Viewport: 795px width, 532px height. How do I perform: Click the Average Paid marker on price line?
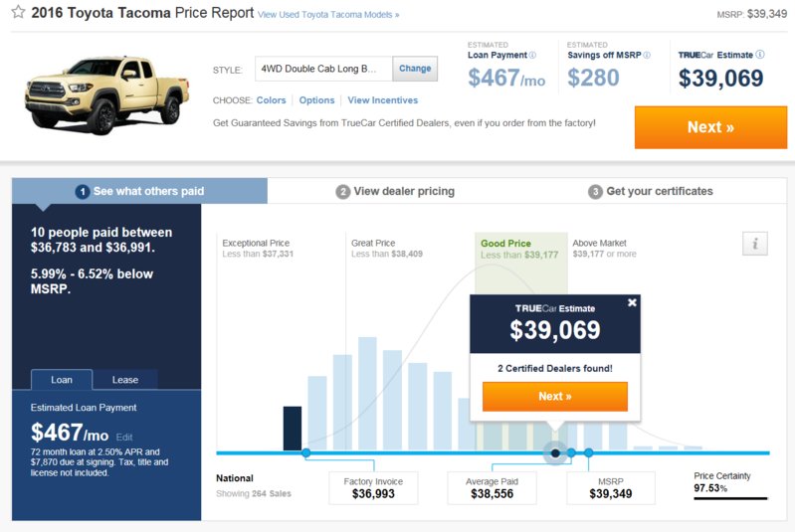(x=571, y=452)
